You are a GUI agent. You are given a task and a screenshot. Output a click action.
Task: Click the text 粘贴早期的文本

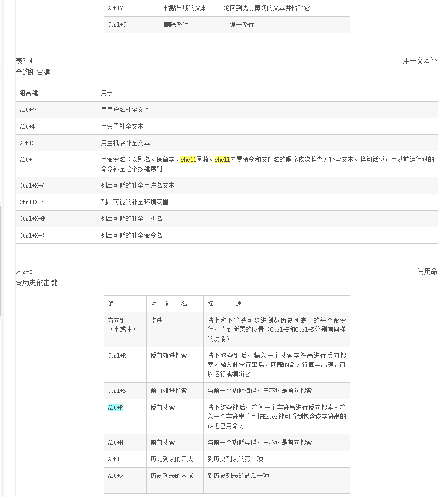click(185, 8)
